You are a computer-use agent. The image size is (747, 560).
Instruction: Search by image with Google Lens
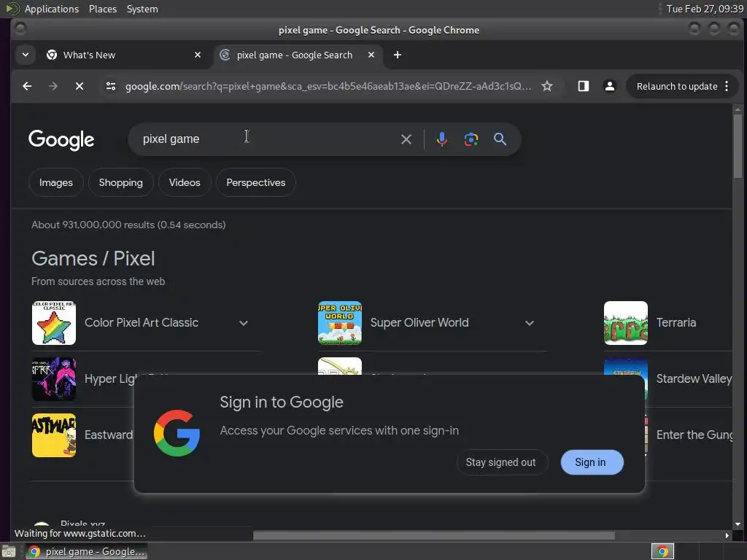click(x=471, y=139)
